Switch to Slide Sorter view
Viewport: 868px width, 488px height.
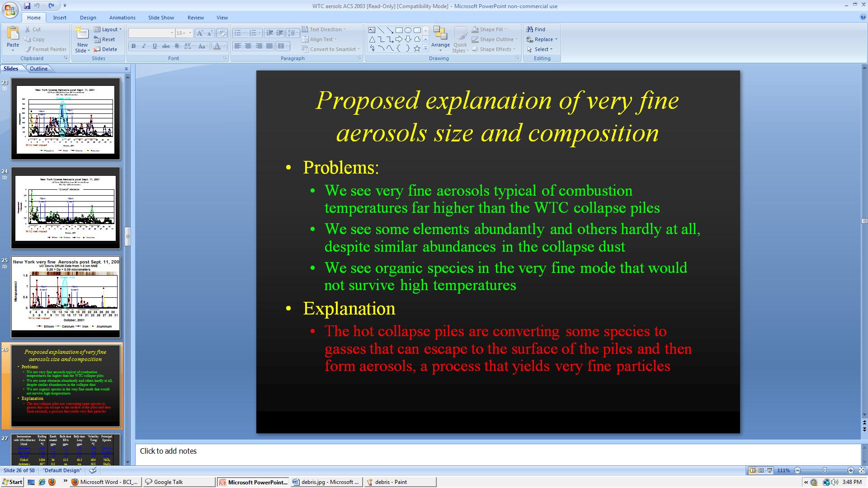click(761, 470)
